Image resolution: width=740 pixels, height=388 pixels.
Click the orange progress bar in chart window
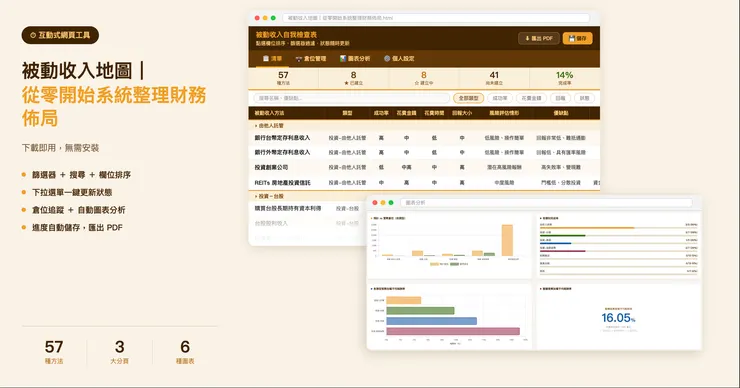pyautogui.click(x=587, y=228)
